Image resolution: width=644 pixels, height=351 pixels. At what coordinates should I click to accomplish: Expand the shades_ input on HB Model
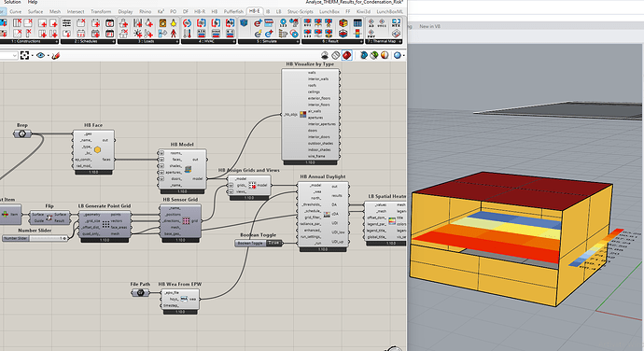[x=161, y=166]
